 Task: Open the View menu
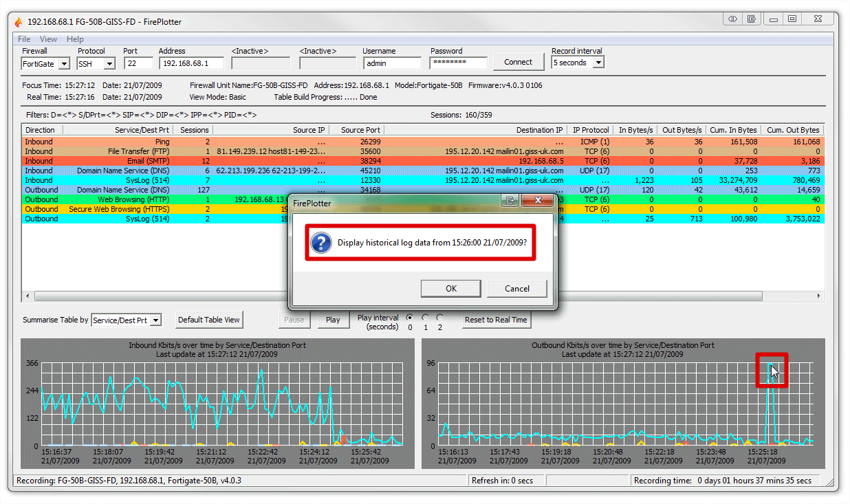click(x=48, y=39)
